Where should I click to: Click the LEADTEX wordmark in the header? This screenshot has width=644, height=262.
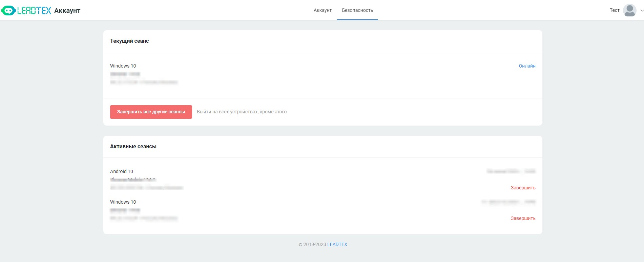pyautogui.click(x=34, y=11)
